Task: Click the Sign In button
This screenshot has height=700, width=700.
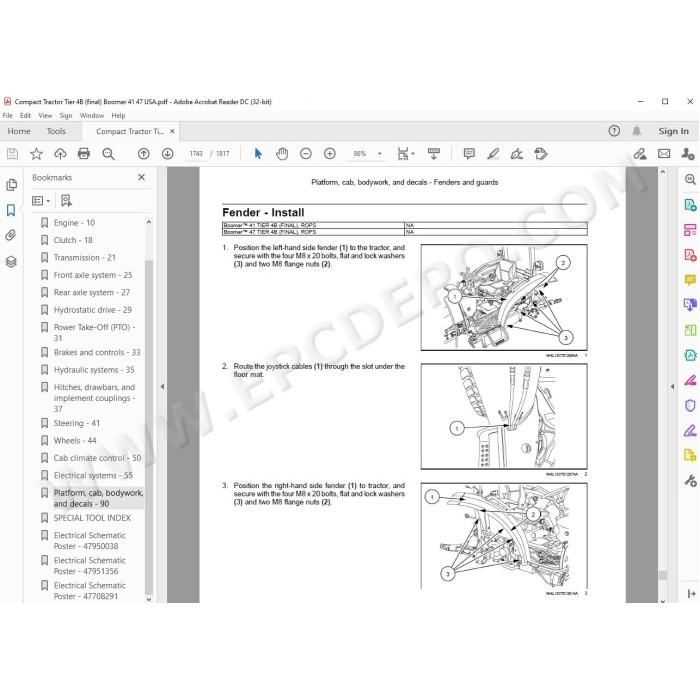Action: (673, 131)
